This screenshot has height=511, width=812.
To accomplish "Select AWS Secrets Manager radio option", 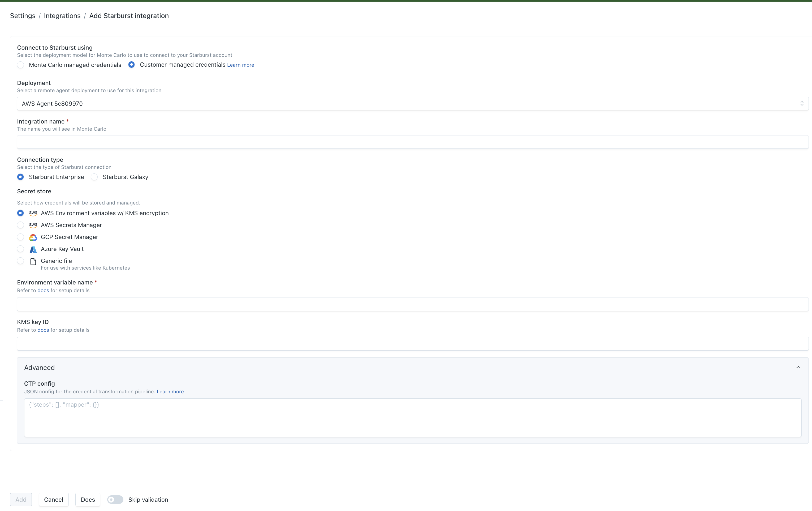I will (x=21, y=225).
